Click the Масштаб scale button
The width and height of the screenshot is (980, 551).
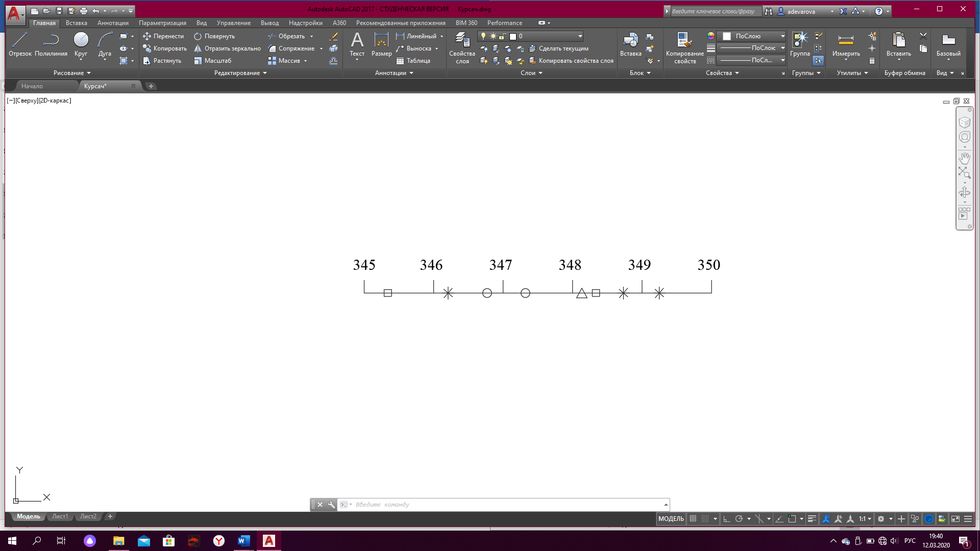coord(213,61)
